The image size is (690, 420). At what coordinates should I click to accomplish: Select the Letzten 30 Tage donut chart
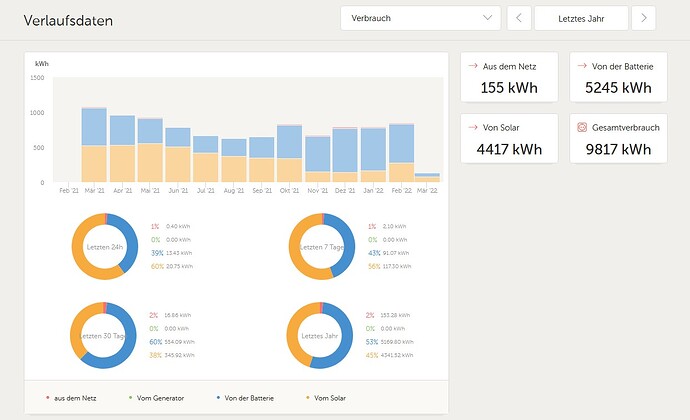(x=103, y=335)
